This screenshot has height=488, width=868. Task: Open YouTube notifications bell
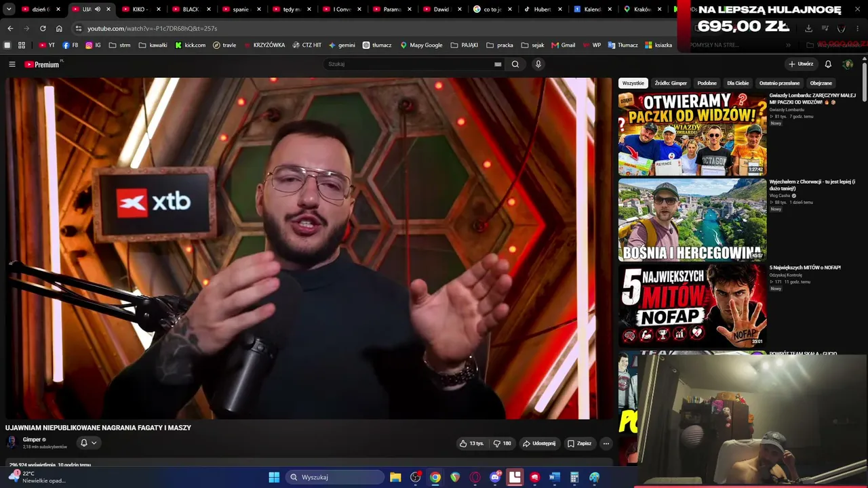[828, 64]
